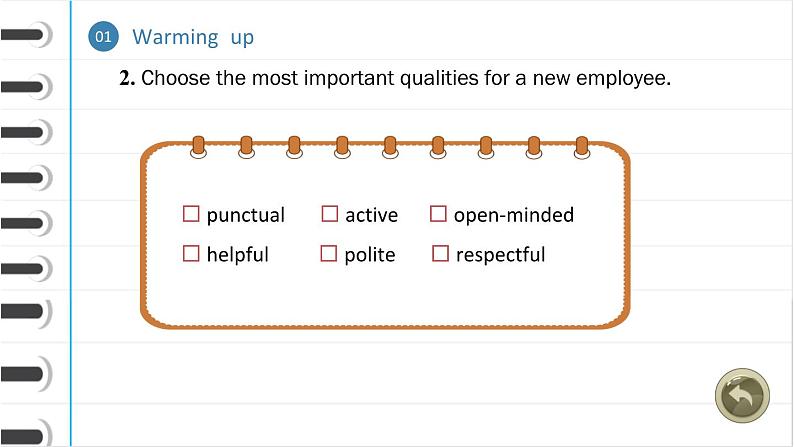
Task: Tick the polite checkbox
Action: 329,253
